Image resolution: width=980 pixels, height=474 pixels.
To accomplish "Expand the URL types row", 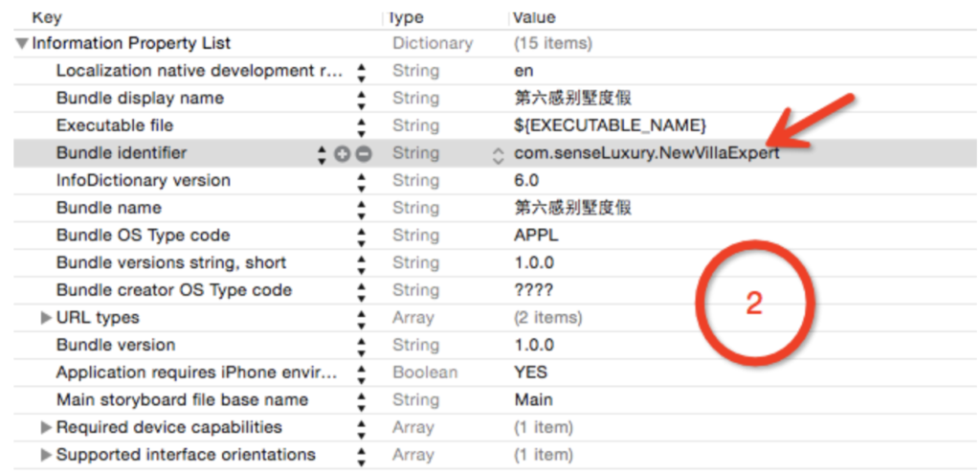I will 46,318.
